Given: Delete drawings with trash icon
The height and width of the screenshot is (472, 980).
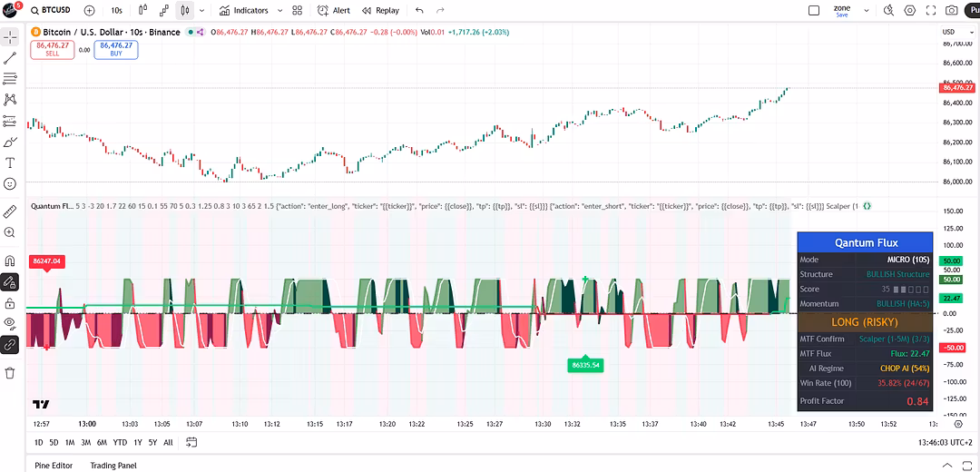Looking at the screenshot, I should (x=10, y=372).
